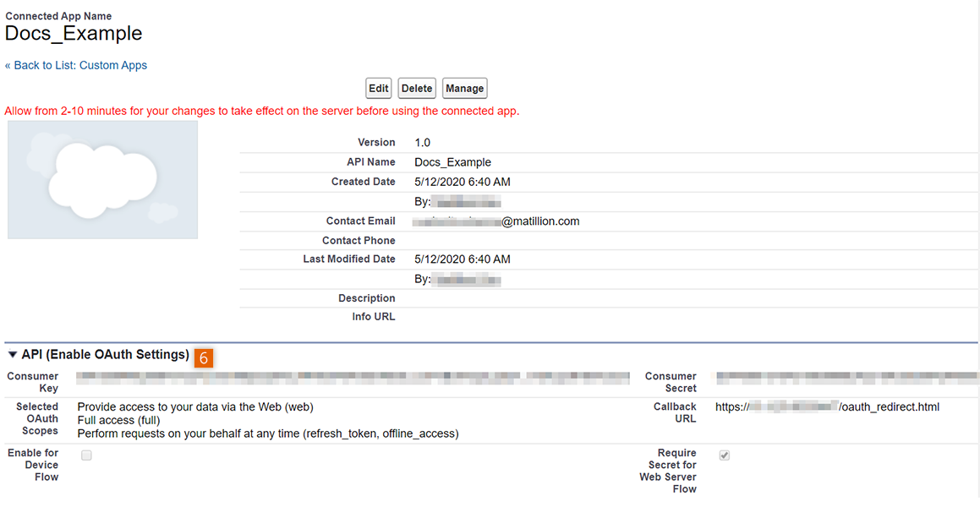The image size is (980, 507).
Task: Click the Info URL field label
Action: tap(374, 317)
